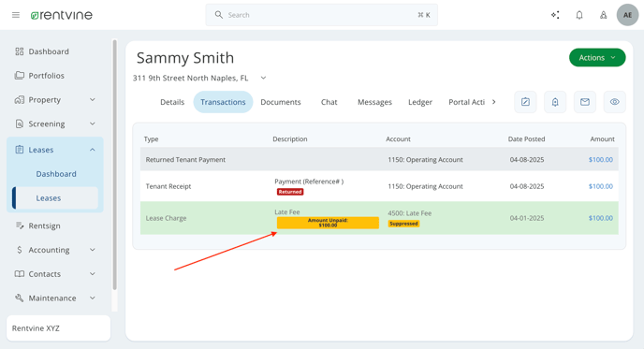The width and height of the screenshot is (644, 349).
Task: Click the AI sparkle icon in header
Action: (555, 15)
